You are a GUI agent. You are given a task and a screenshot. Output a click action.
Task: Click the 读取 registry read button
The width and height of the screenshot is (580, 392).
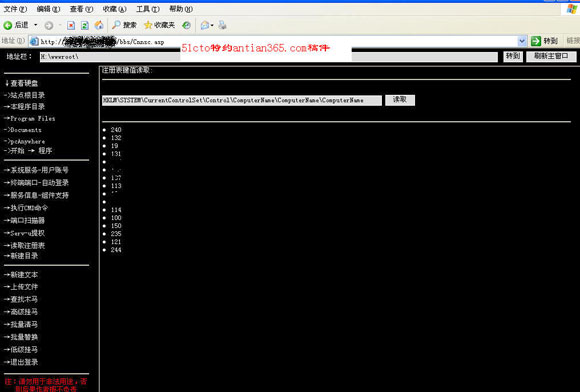point(400,100)
